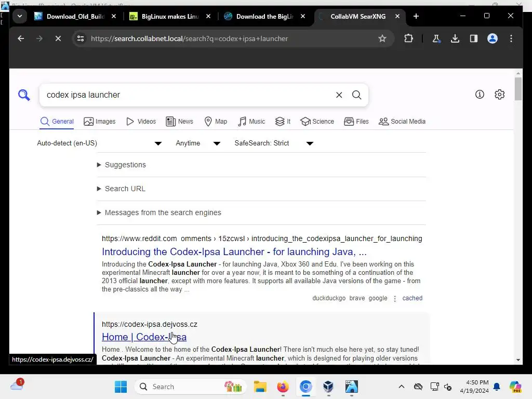Click reddit.com result URL

tap(262, 238)
